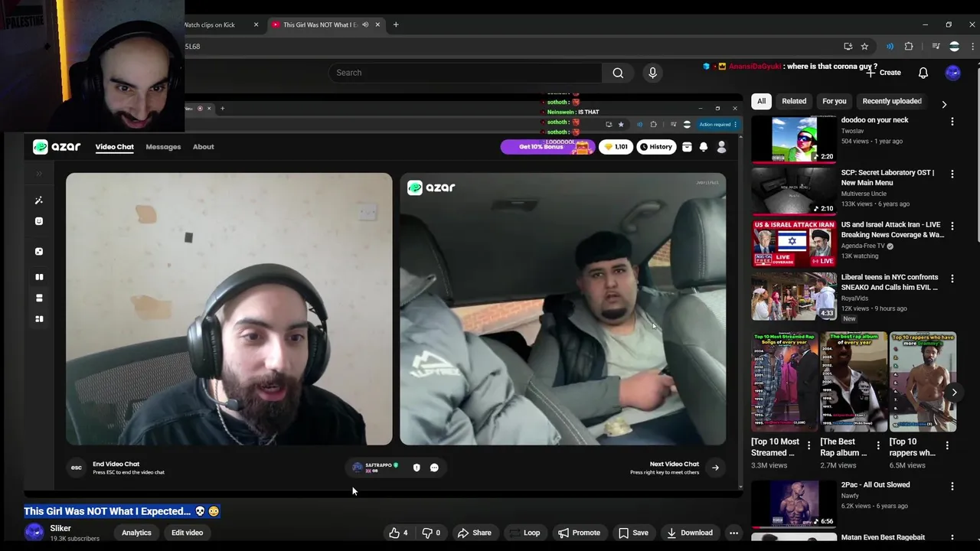Select the For you filter chip
This screenshot has width=980, height=551.
835,101
